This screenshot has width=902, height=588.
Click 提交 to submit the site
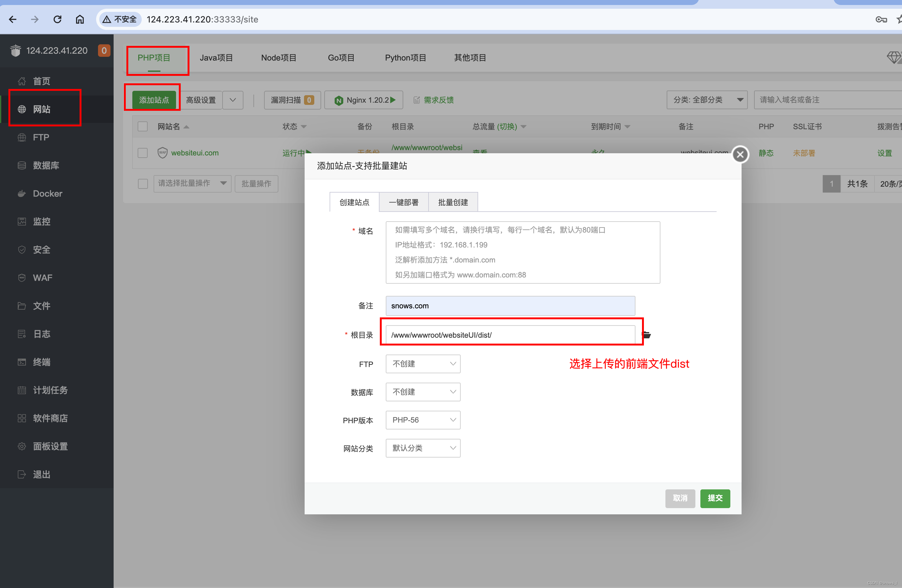coord(715,498)
